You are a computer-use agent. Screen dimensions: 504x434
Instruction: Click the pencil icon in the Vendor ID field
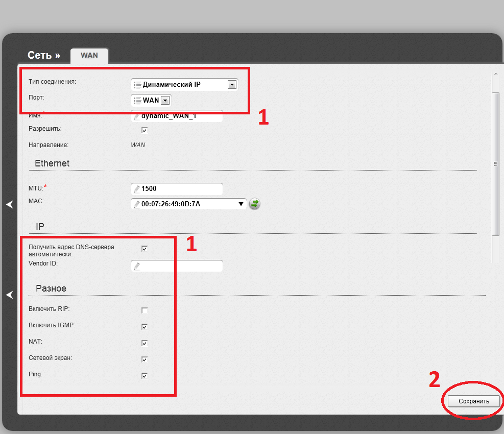(136, 266)
